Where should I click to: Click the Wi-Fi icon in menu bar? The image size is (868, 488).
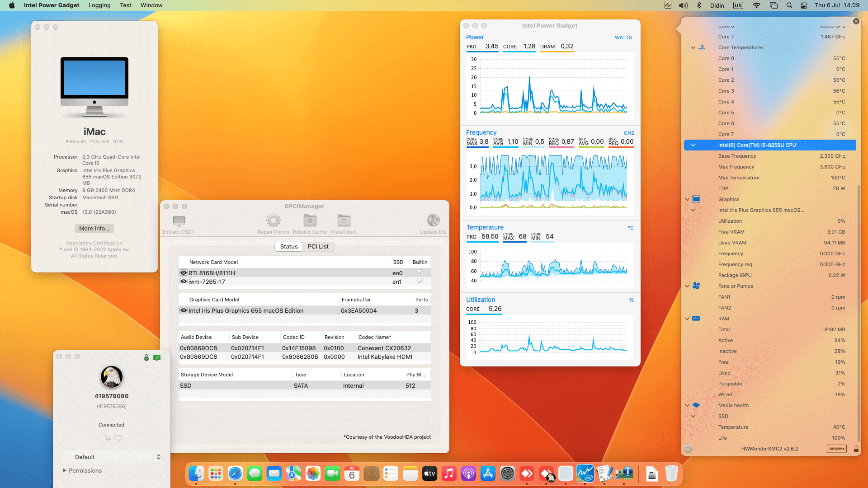coord(756,5)
